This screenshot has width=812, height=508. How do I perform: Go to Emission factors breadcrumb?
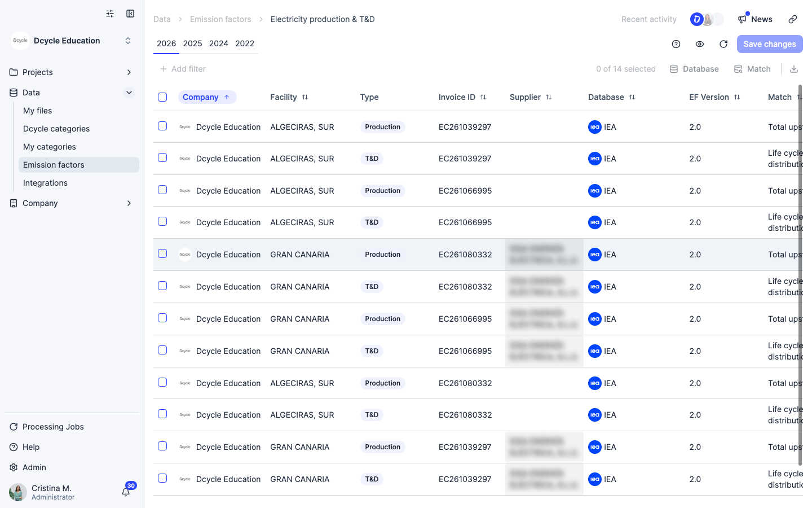[x=220, y=19]
